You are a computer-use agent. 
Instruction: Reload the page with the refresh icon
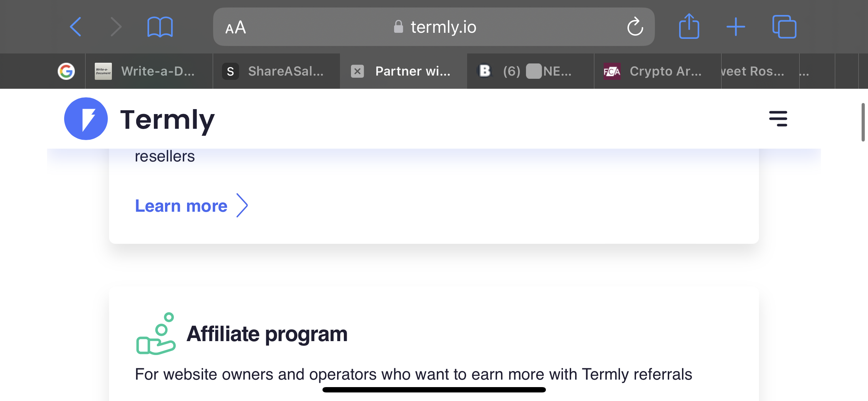click(x=635, y=27)
